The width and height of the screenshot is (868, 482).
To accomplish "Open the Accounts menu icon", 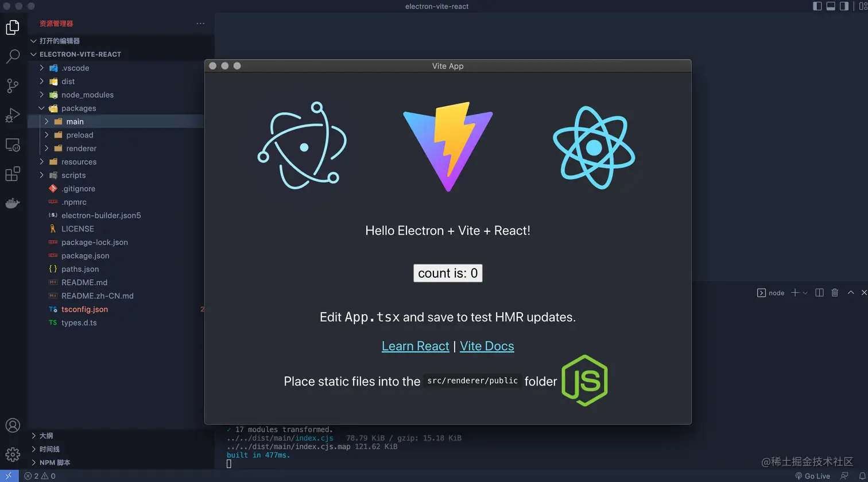I will pos(13,425).
